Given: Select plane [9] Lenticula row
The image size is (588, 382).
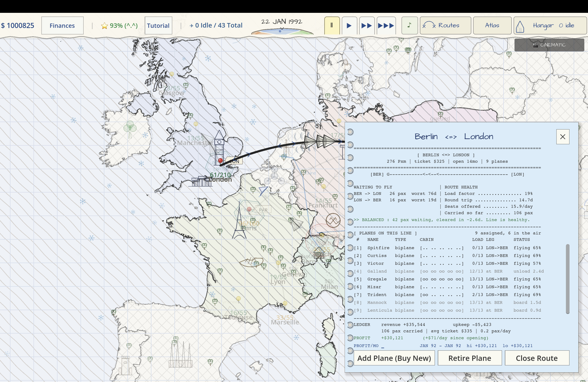Looking at the screenshot, I should [447, 310].
